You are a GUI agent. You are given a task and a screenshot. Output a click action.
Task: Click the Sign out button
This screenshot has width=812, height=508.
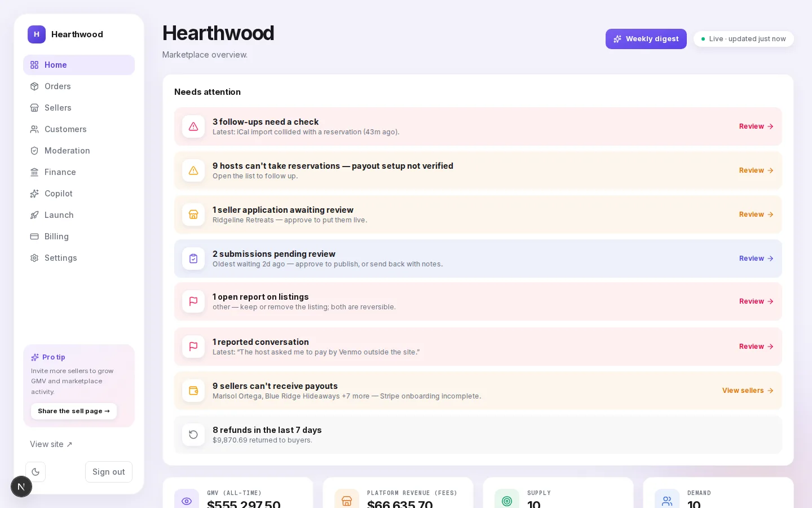109,472
